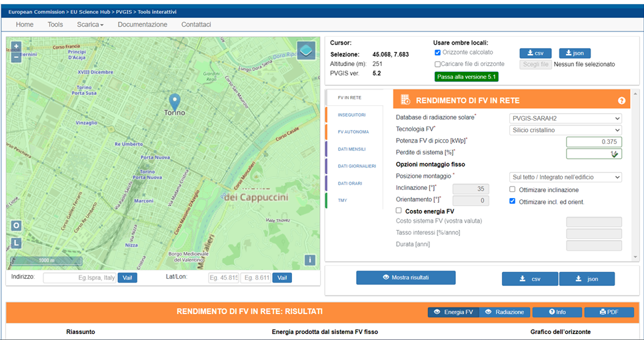This screenshot has width=644, height=340.
Task: Enable Caricare file di orizzonte checkbox
Action: point(437,64)
